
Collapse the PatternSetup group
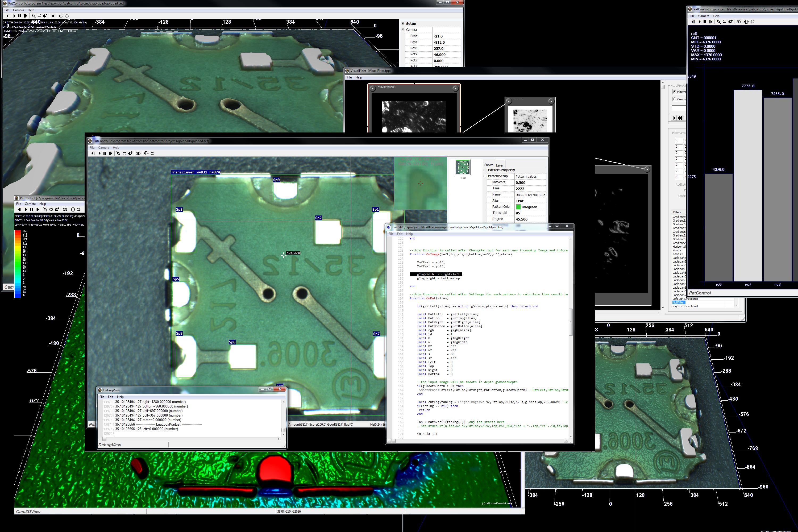pyautogui.click(x=485, y=176)
